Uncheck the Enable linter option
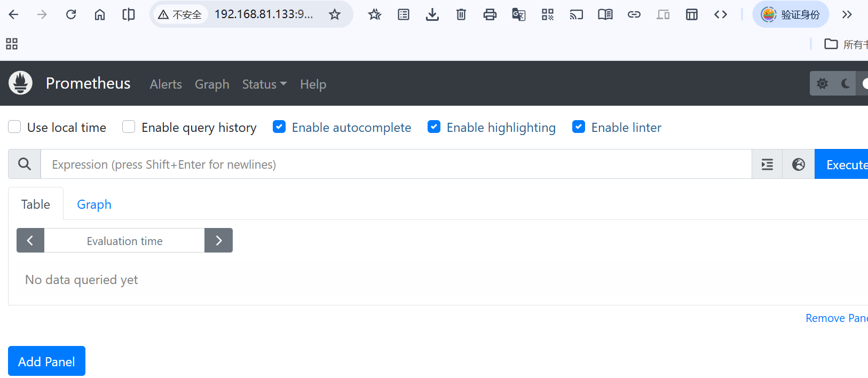The height and width of the screenshot is (378, 868). (x=579, y=127)
